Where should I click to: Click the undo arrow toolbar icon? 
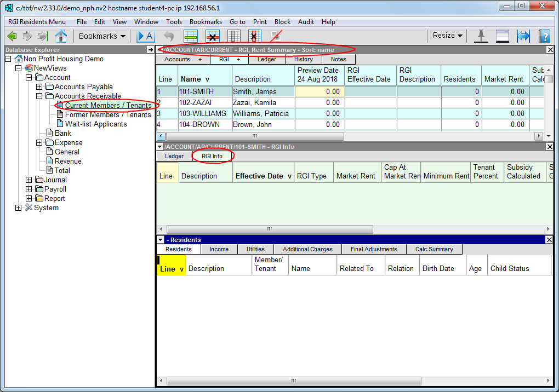pyautogui.click(x=169, y=36)
